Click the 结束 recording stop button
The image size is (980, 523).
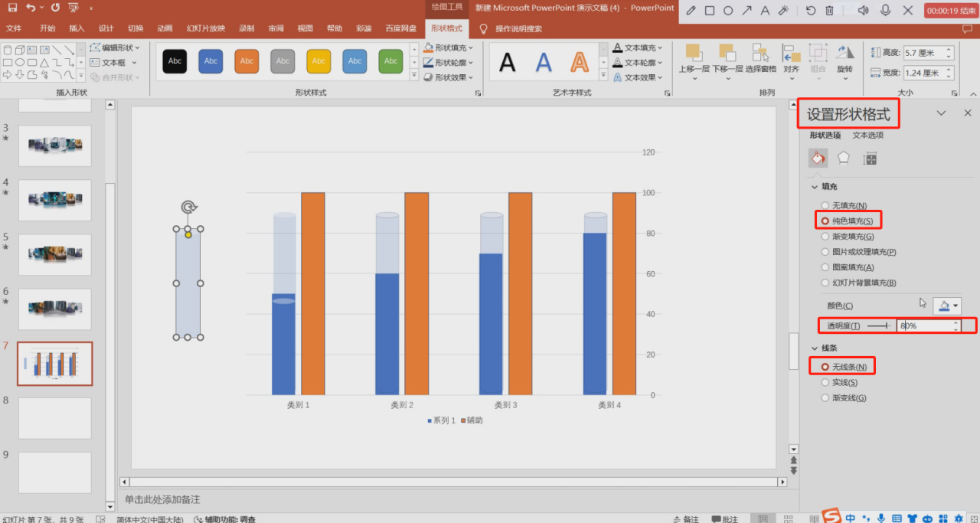click(951, 11)
